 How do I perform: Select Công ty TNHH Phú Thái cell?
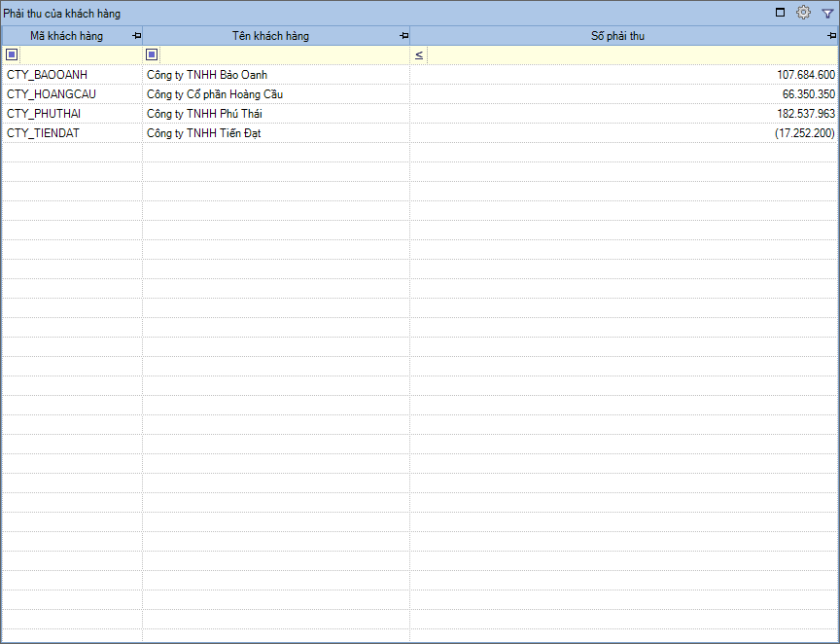[x=202, y=114]
